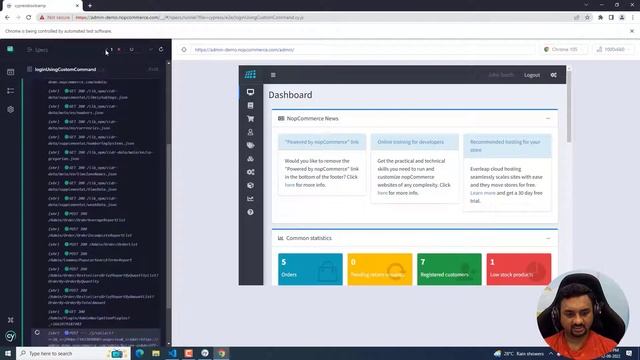Open the Runs icon in Cypress sidebar

tap(11, 91)
